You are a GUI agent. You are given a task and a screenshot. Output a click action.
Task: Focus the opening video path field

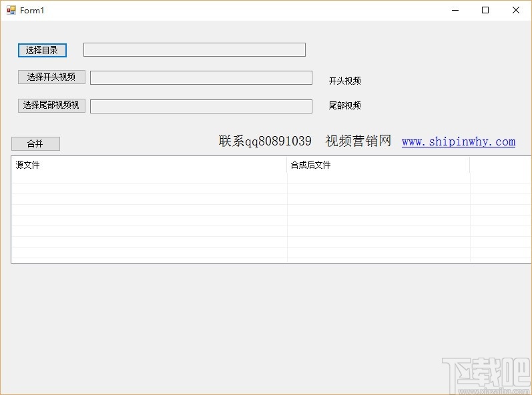(201, 77)
